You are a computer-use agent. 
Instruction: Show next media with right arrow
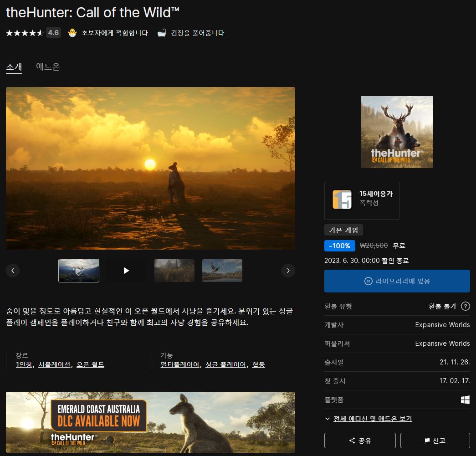pos(288,271)
